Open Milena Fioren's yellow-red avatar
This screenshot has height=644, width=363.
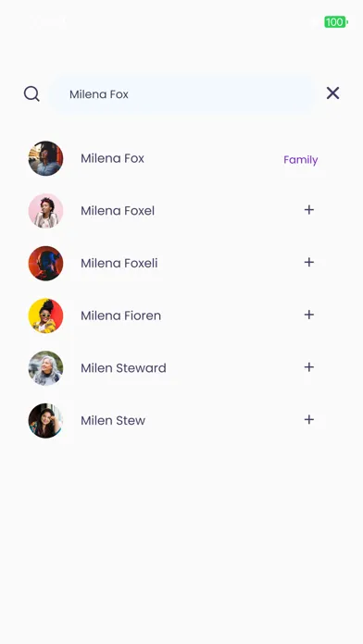pos(45,316)
